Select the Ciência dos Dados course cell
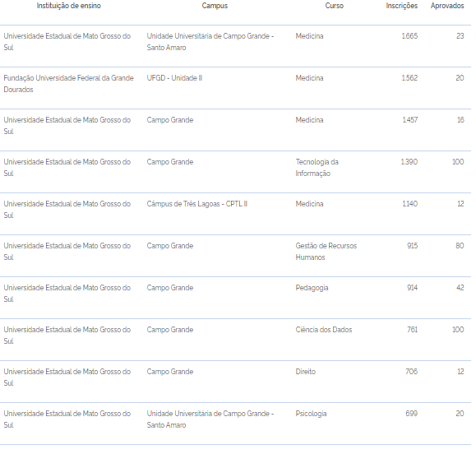The height and width of the screenshot is (454, 476). [x=324, y=330]
